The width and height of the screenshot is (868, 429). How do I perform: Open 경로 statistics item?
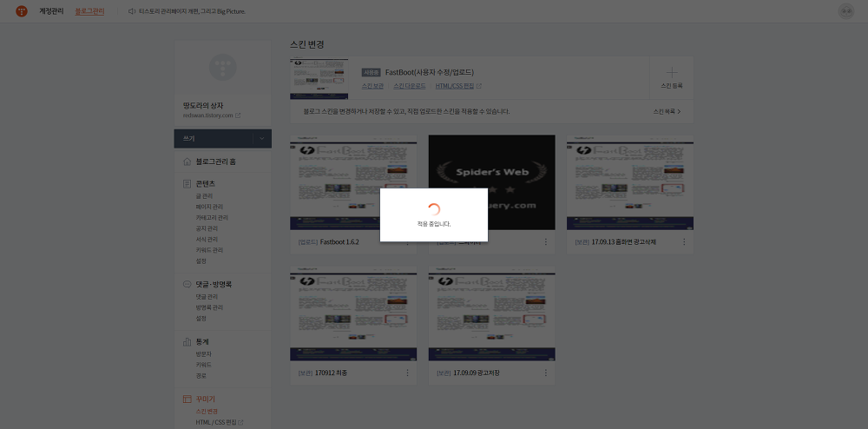point(201,375)
